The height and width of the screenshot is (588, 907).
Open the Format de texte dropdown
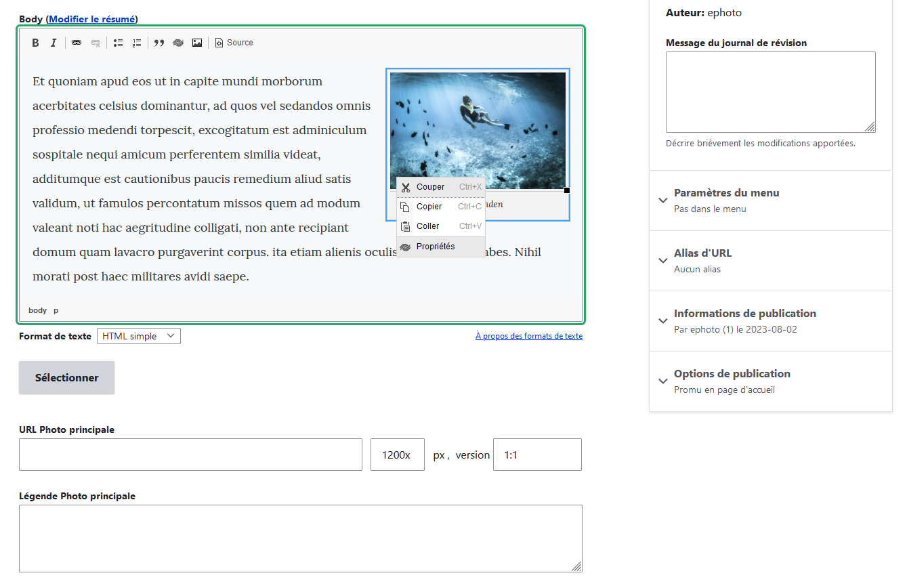point(139,336)
